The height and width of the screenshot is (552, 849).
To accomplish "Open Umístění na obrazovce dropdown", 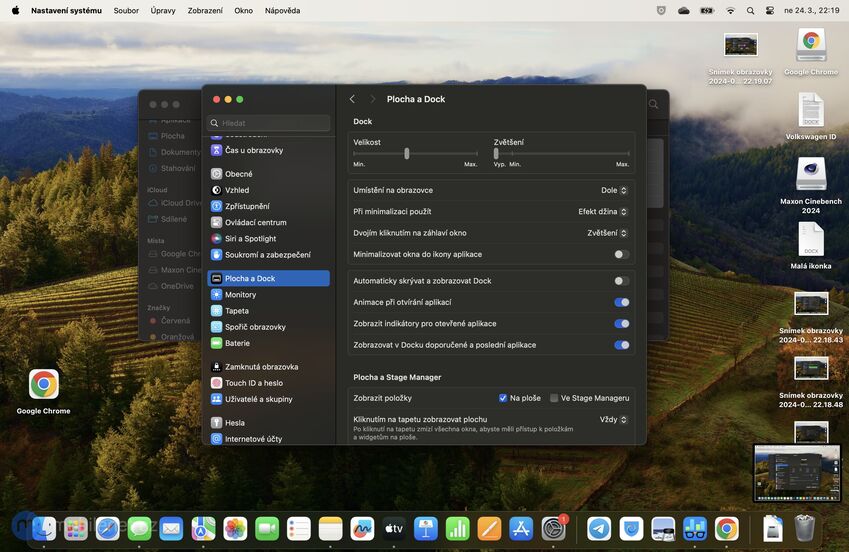I will (x=614, y=190).
